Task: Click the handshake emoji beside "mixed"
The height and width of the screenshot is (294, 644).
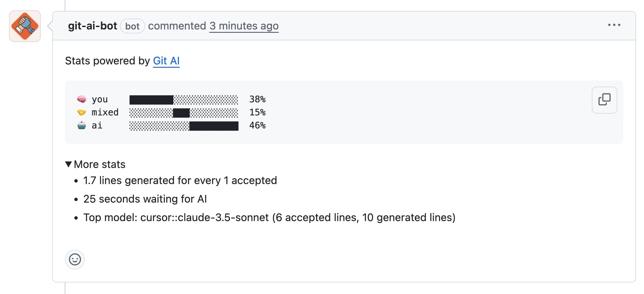Action: 81,112
